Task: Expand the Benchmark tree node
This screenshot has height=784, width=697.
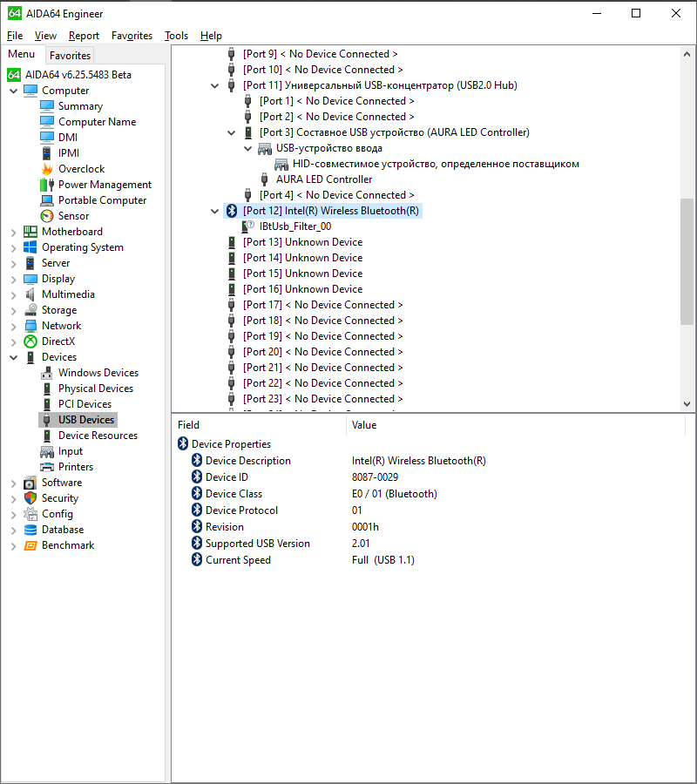Action: 13,545
